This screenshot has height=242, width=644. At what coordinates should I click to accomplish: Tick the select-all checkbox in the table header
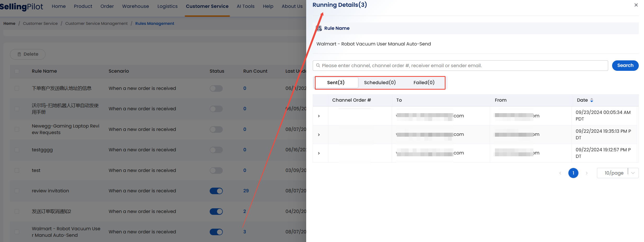click(17, 71)
